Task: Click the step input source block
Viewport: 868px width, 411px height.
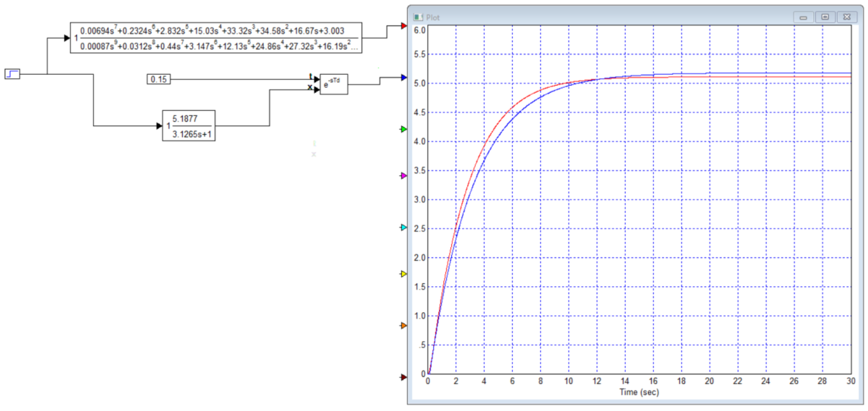Action: pyautogui.click(x=12, y=74)
